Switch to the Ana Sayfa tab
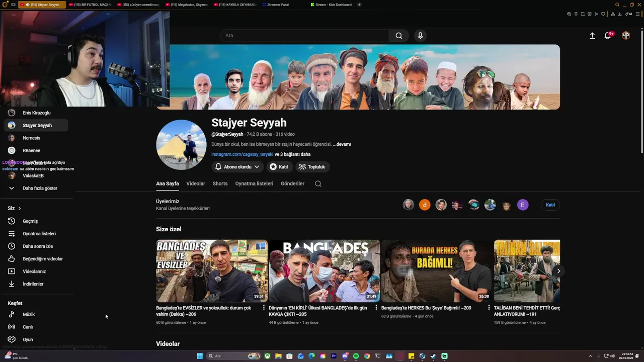The width and height of the screenshot is (644, 362). 168,184
